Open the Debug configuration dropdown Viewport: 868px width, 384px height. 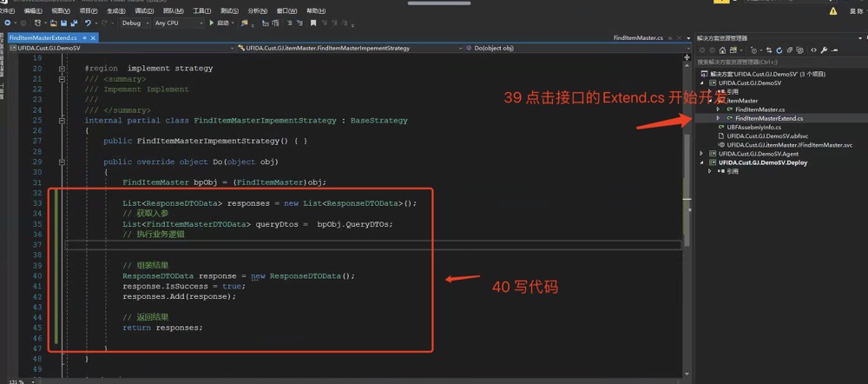pos(136,23)
